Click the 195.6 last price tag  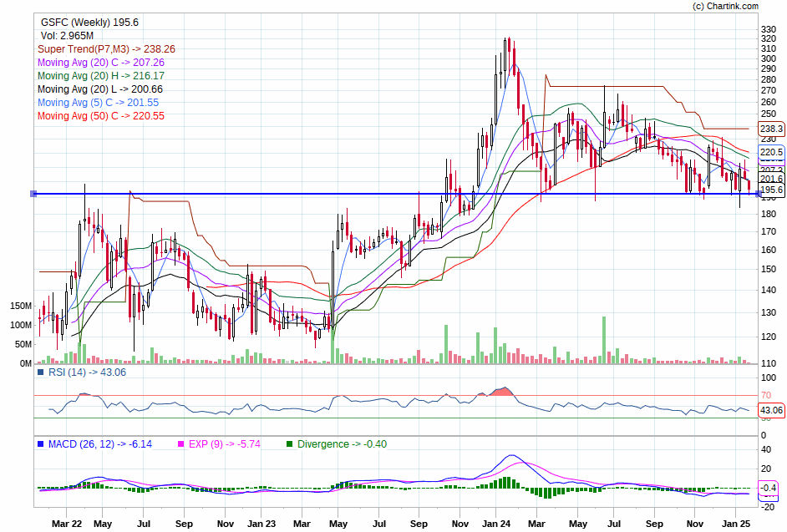771,190
